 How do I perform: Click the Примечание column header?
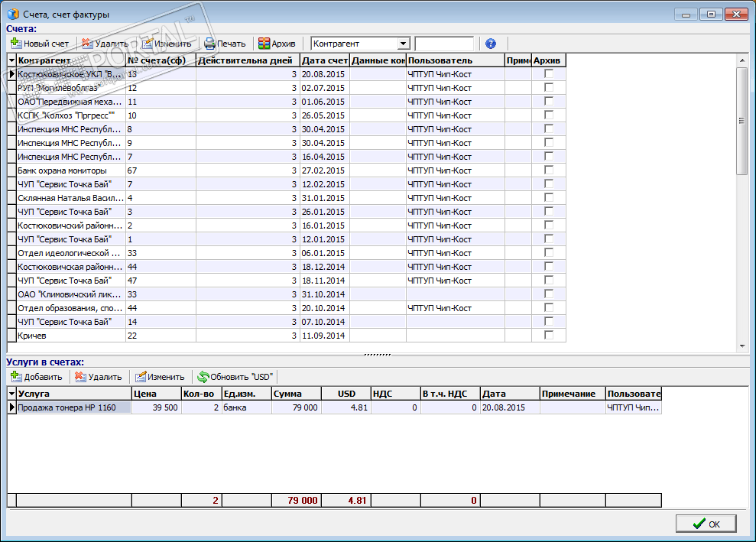573,394
